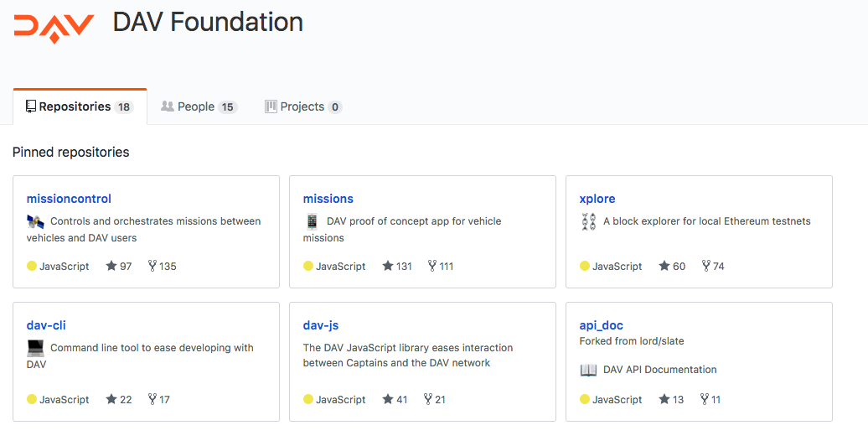Open the missions repository link

[328, 199]
